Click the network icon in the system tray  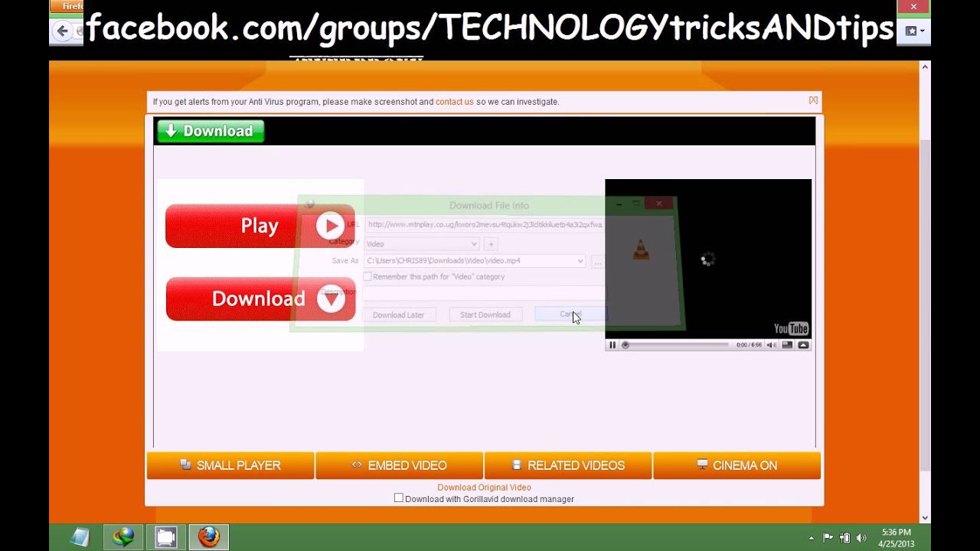click(844, 538)
